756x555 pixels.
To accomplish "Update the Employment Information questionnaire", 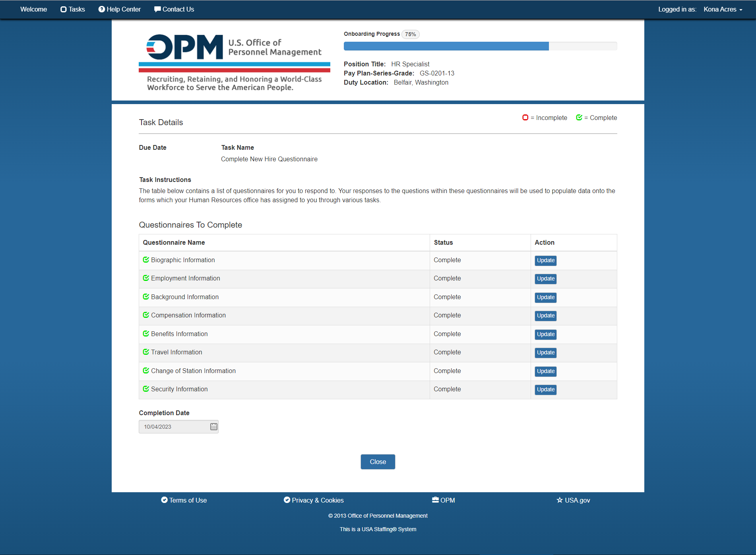I will point(546,279).
